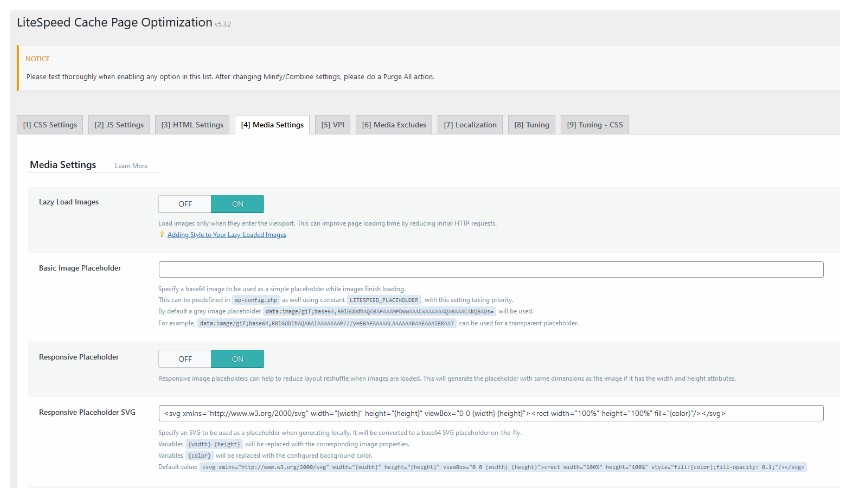Click the Learn More link beside Media Settings
This screenshot has width=850, height=498.
131,166
